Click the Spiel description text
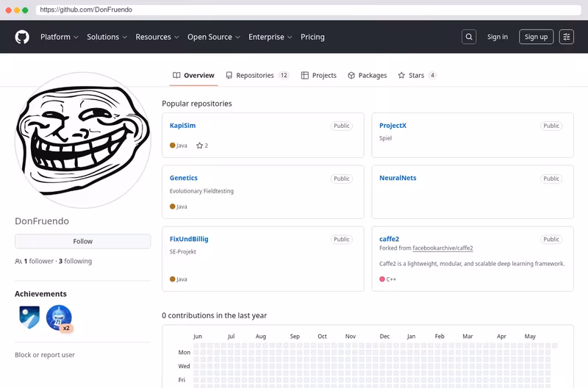Viewport: 588px width, 388px height. [x=385, y=138]
